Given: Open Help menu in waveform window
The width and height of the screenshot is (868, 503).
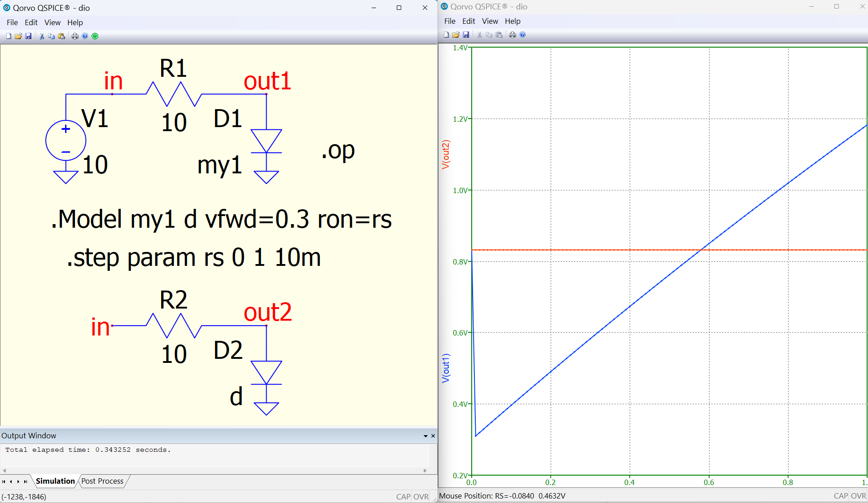Looking at the screenshot, I should click(x=513, y=21).
